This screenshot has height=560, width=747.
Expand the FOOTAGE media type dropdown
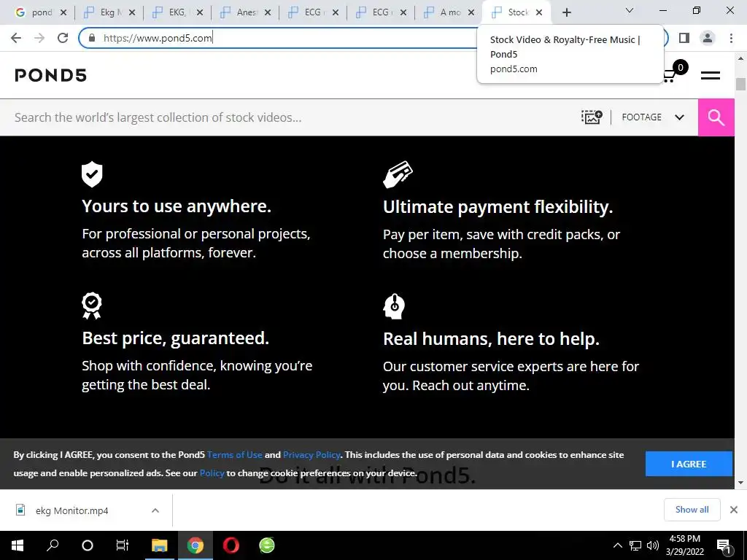pos(653,117)
